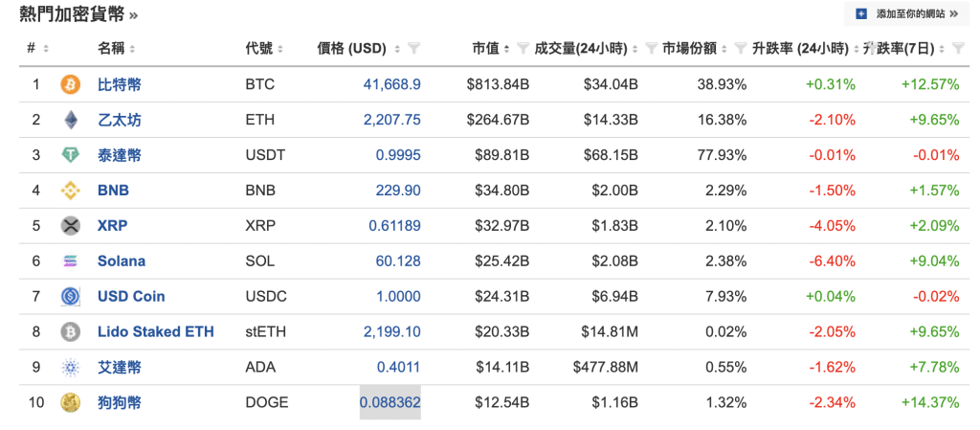
Task: Click the BNB coin icon
Action: tap(71, 191)
